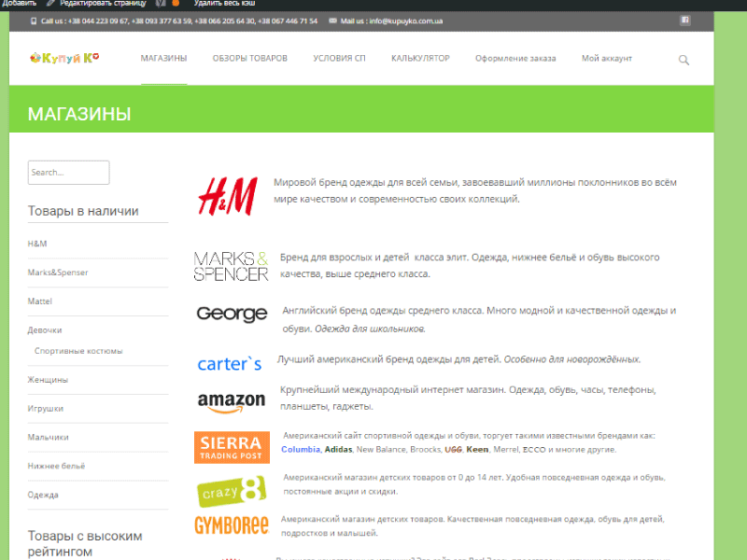Click the carter's description starting Лучший американский
The width and height of the screenshot is (747, 560).
coord(458,359)
